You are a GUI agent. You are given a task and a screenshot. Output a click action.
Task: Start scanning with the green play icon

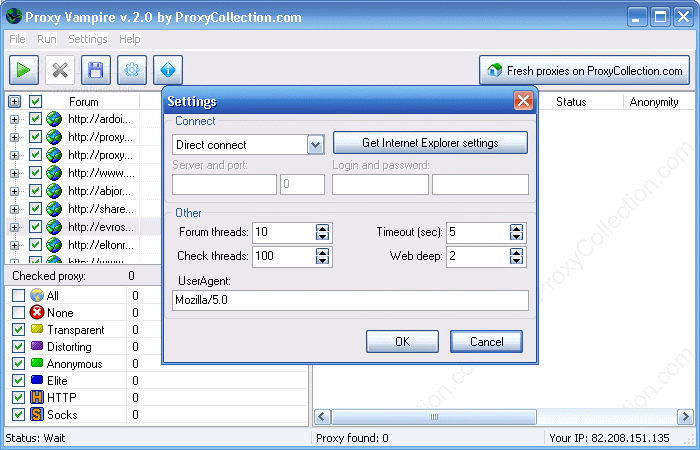[24, 70]
